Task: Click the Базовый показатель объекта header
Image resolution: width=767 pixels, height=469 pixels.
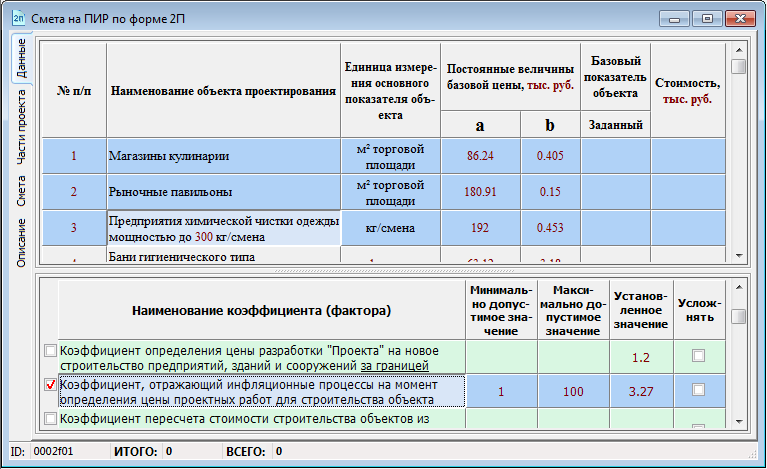Action: (x=615, y=77)
